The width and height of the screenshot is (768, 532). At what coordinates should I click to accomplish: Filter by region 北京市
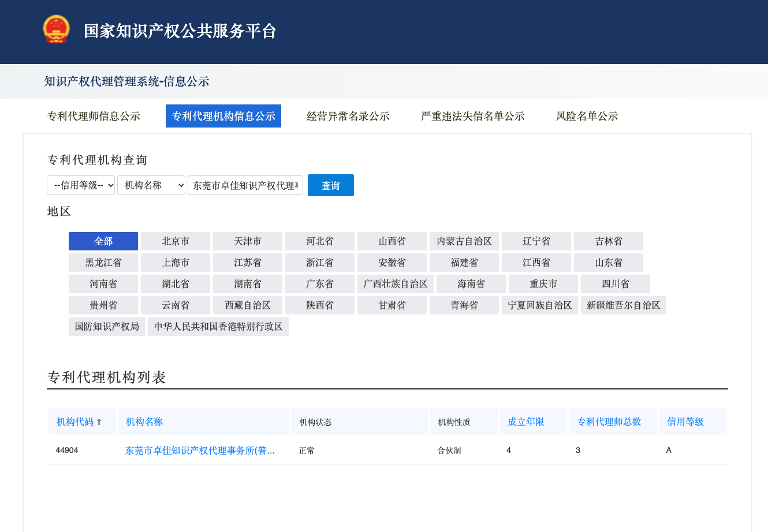pyautogui.click(x=176, y=241)
